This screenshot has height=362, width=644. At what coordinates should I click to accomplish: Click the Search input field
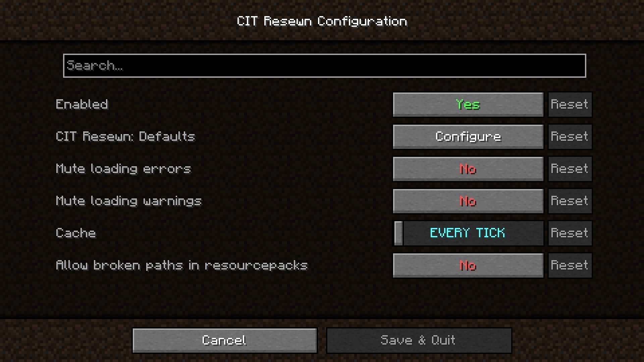click(x=324, y=65)
